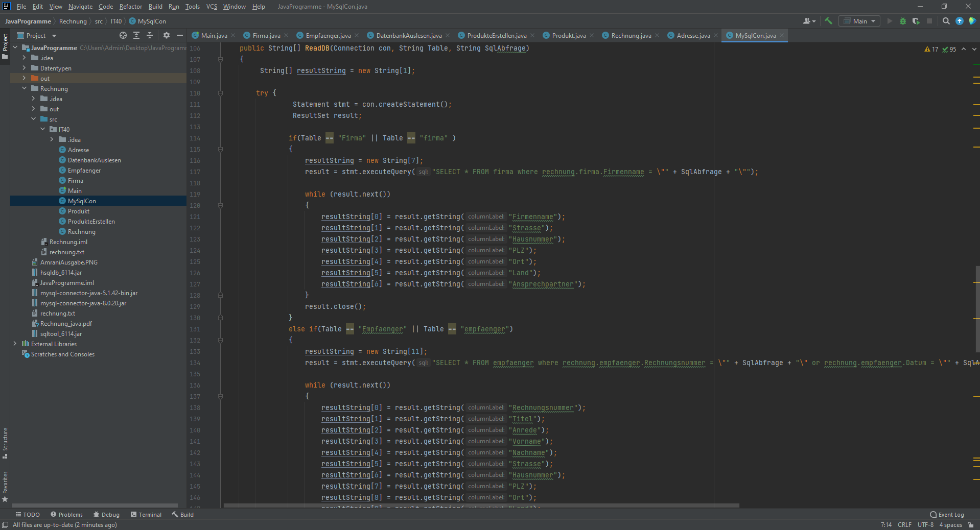Open the Debug tool window

106,515
